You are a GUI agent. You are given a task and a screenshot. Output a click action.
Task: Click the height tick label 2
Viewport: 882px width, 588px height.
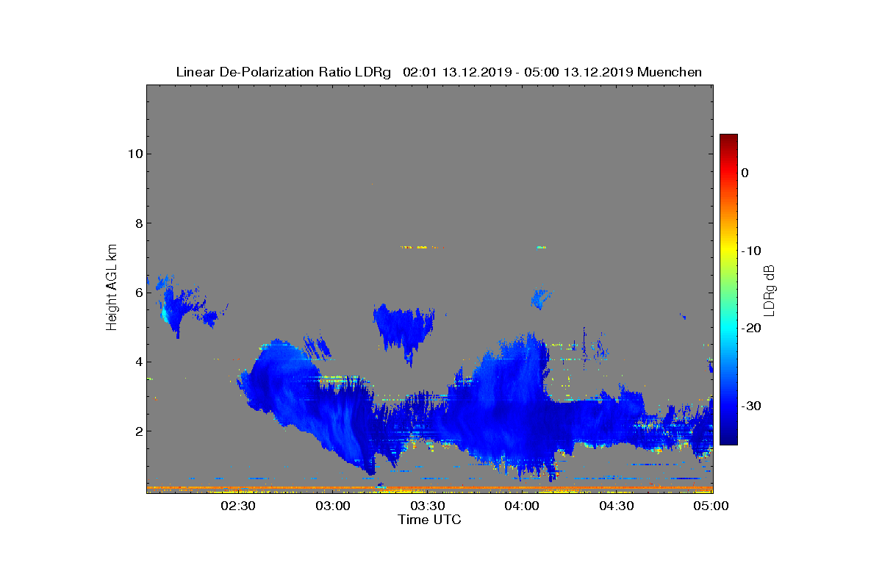[137, 431]
